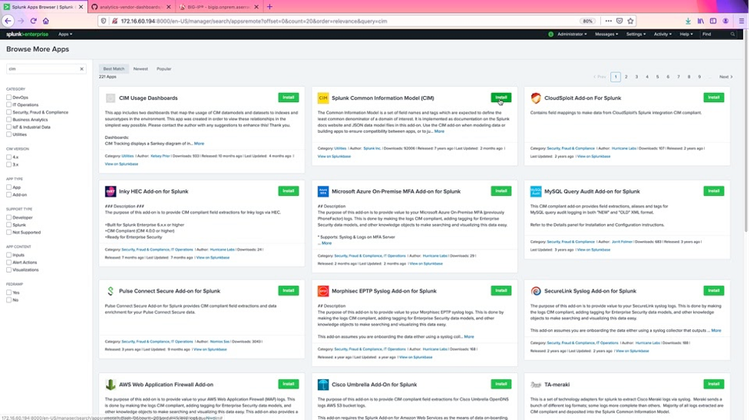Click the browser URL address bar
This screenshot has width=750, height=420.
click(x=335, y=21)
